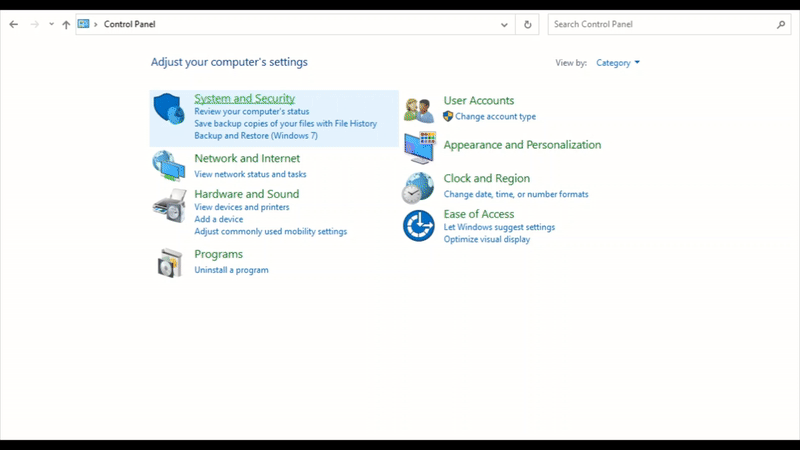Viewport: 800px width, 450px height.
Task: Select Optimize visual display link
Action: [486, 239]
